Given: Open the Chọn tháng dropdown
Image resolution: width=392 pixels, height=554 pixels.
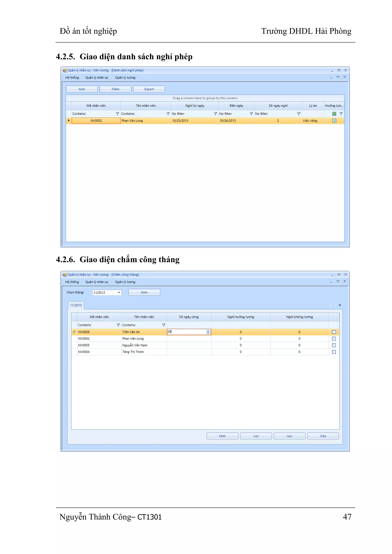Looking at the screenshot, I should (119, 292).
